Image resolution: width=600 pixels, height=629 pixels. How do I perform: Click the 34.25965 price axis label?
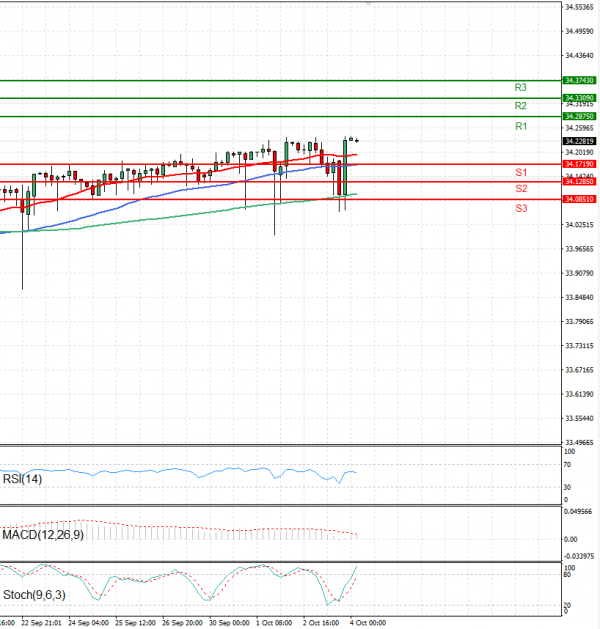[580, 128]
